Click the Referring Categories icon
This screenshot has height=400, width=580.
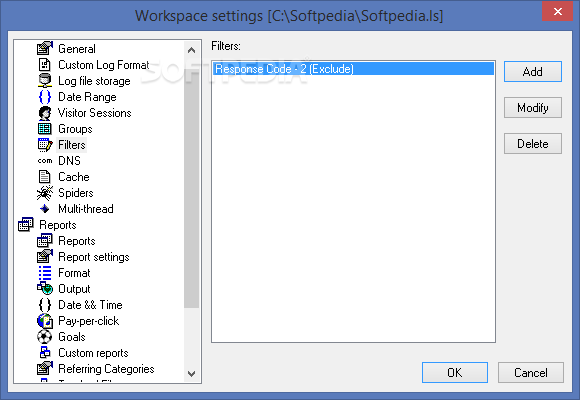pyautogui.click(x=45, y=369)
